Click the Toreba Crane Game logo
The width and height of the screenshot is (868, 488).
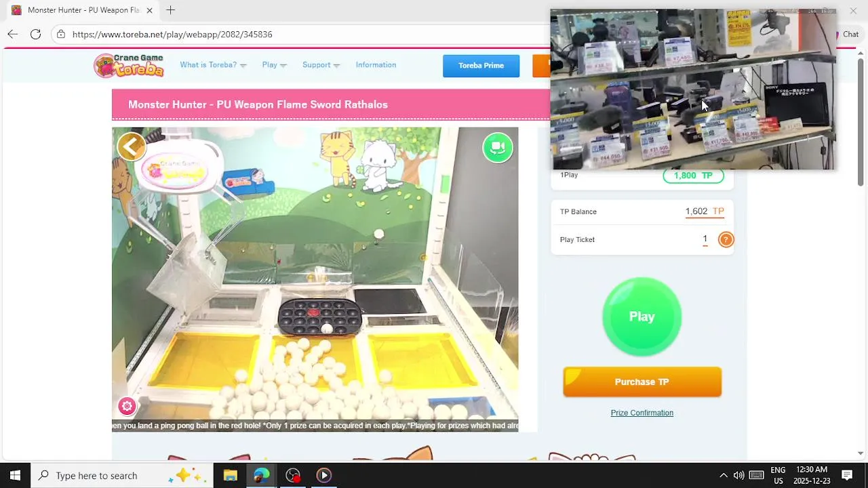click(x=129, y=65)
